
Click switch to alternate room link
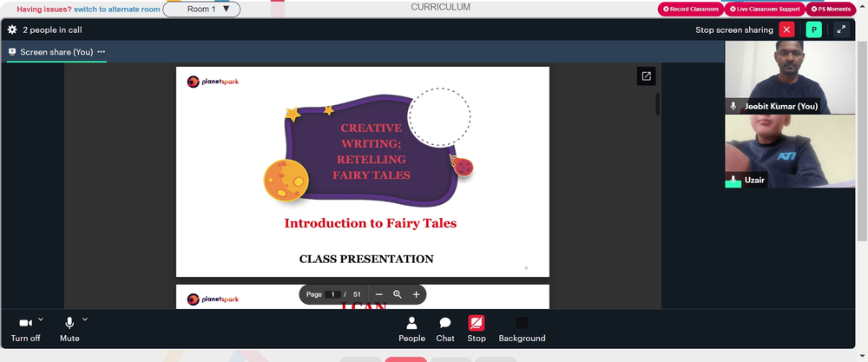117,10
